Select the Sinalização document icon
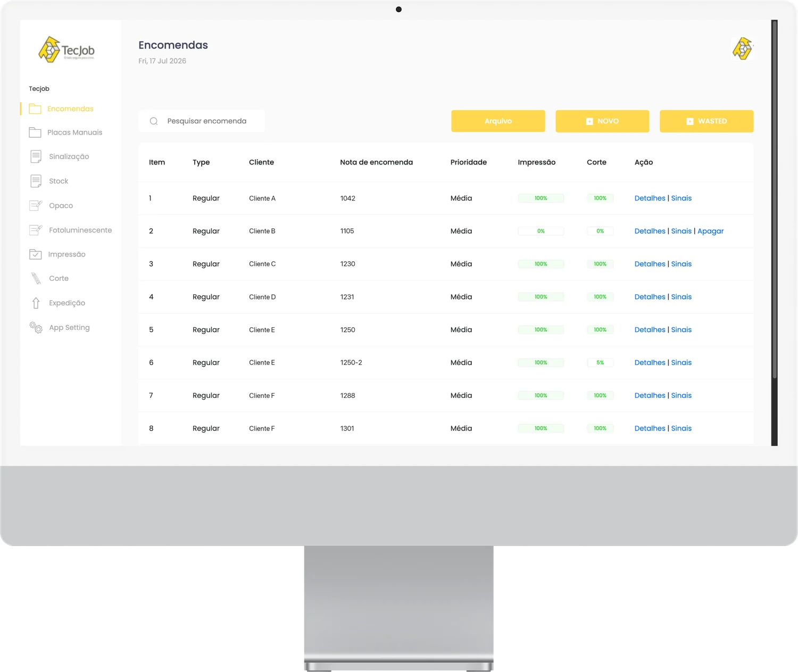The image size is (798, 672). click(x=36, y=156)
